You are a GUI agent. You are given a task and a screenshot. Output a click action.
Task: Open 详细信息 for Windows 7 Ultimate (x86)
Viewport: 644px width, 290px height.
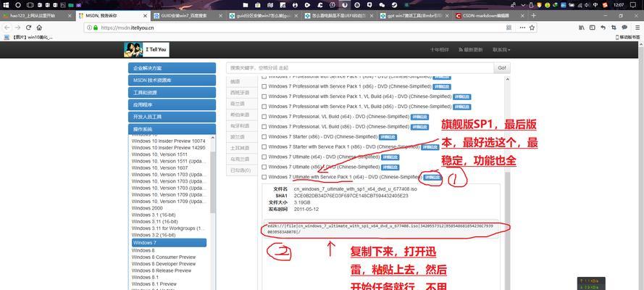(x=390, y=167)
